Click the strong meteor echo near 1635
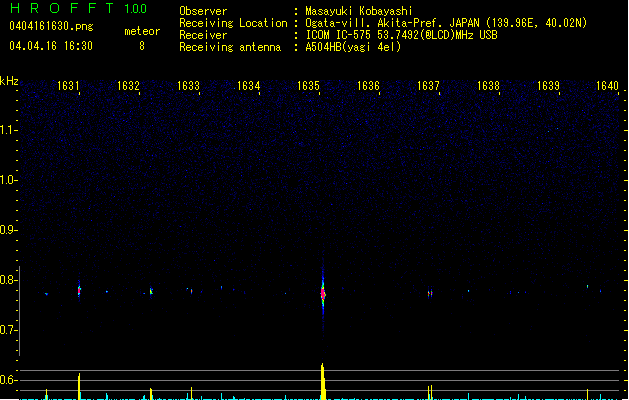Image resolution: width=629 pixels, height=400 pixels. point(323,294)
